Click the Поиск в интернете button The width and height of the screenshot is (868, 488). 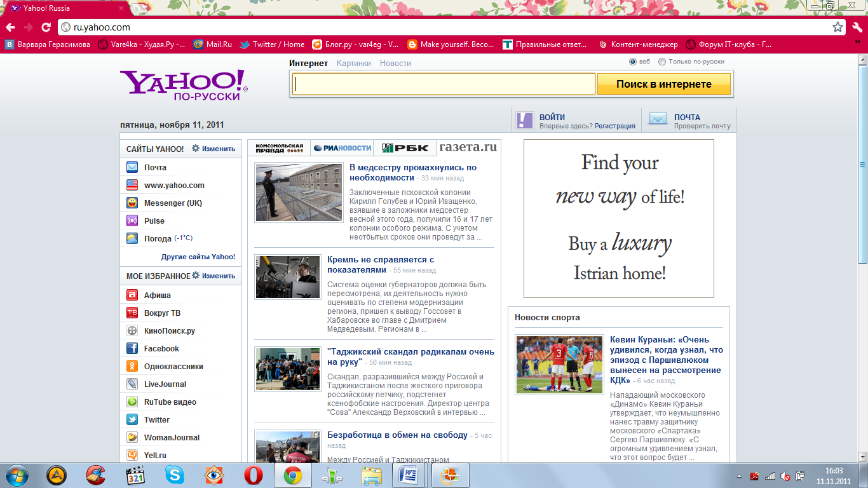coord(664,84)
